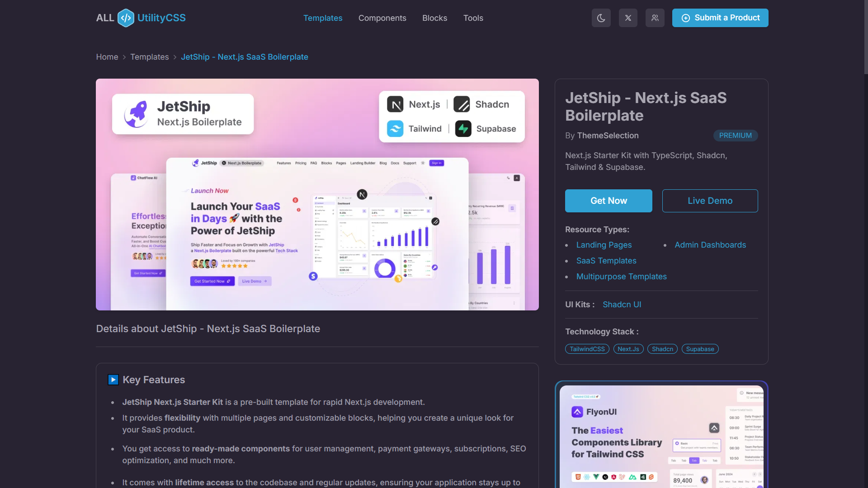Screen dimensions: 868x488
Task: Go to Home in the breadcrumb
Action: pyautogui.click(x=107, y=57)
